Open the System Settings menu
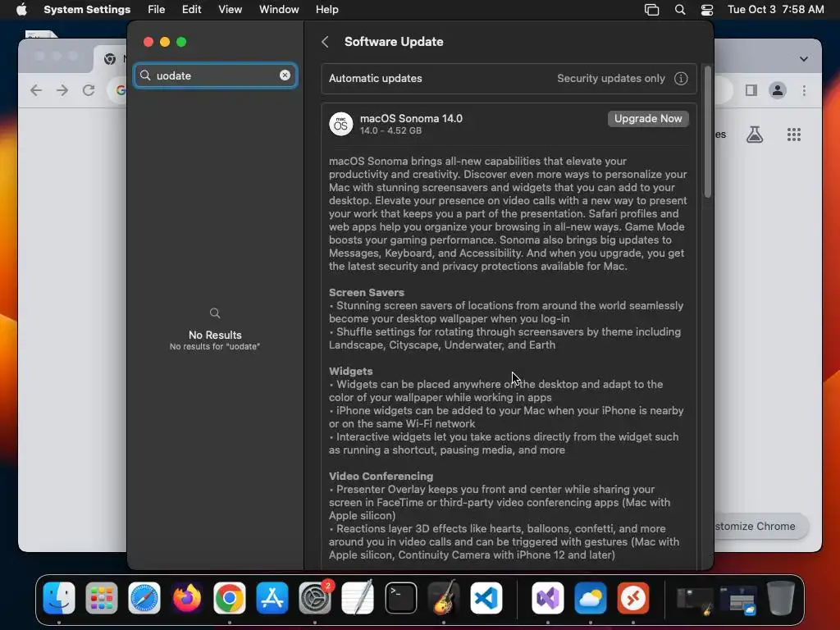This screenshot has height=630, width=840. [87, 10]
